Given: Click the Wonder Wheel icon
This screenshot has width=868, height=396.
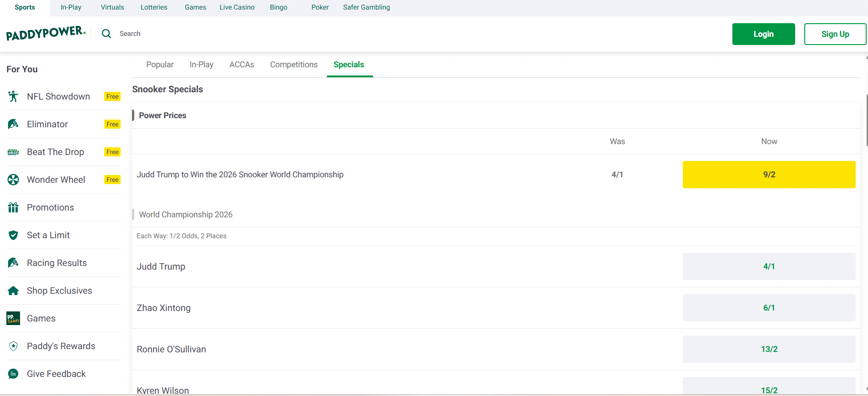Looking at the screenshot, I should (13, 180).
